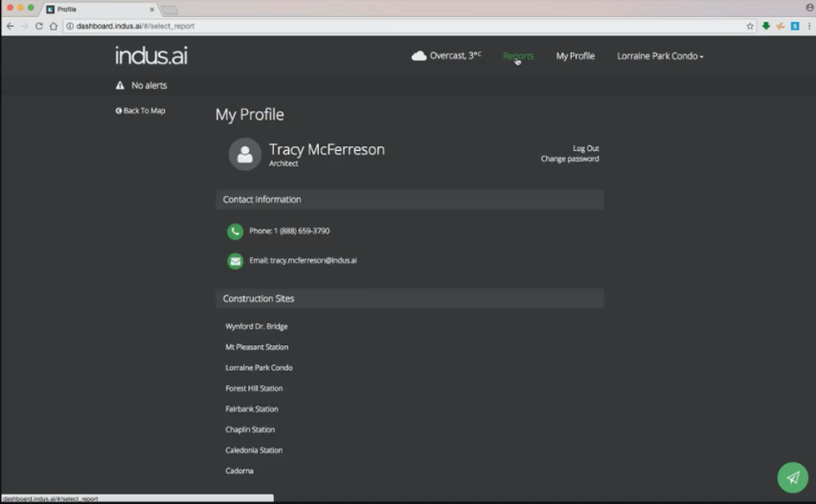Select the Back To Map arrow icon
The image size is (816, 504).
pos(119,110)
